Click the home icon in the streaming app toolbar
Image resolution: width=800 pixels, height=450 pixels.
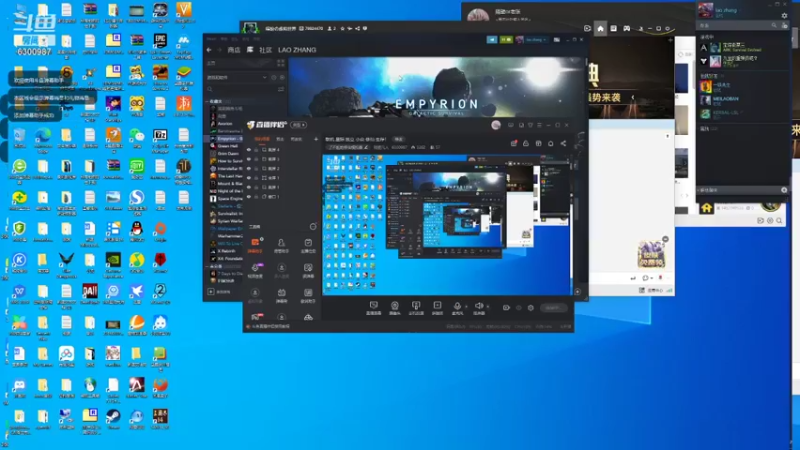click(x=551, y=143)
